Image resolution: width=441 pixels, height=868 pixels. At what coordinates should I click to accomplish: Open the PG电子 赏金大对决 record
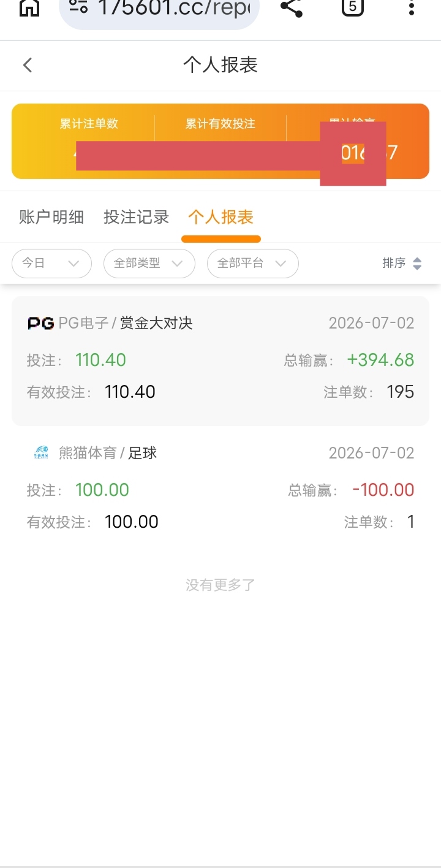[221, 361]
